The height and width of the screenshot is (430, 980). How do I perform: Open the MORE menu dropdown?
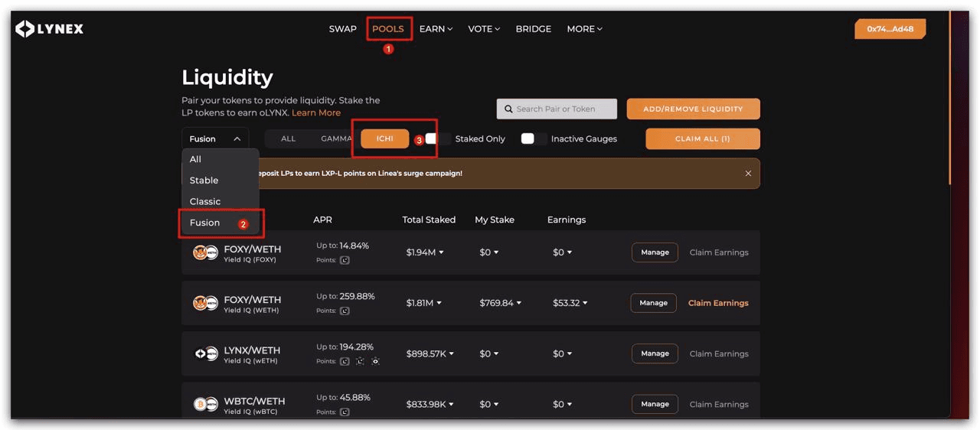tap(584, 29)
